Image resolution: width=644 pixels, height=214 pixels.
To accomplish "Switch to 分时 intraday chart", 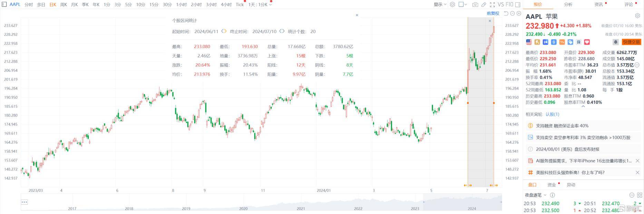I will [x=29, y=4].
